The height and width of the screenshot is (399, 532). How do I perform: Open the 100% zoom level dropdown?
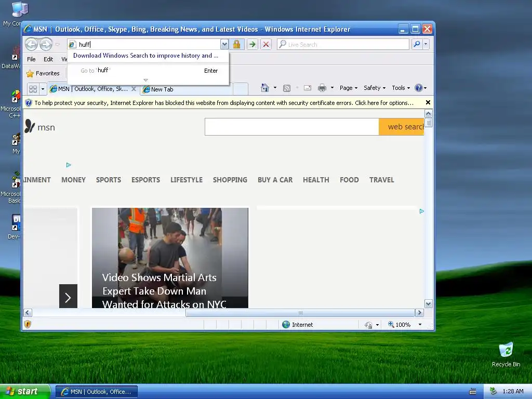pyautogui.click(x=420, y=325)
